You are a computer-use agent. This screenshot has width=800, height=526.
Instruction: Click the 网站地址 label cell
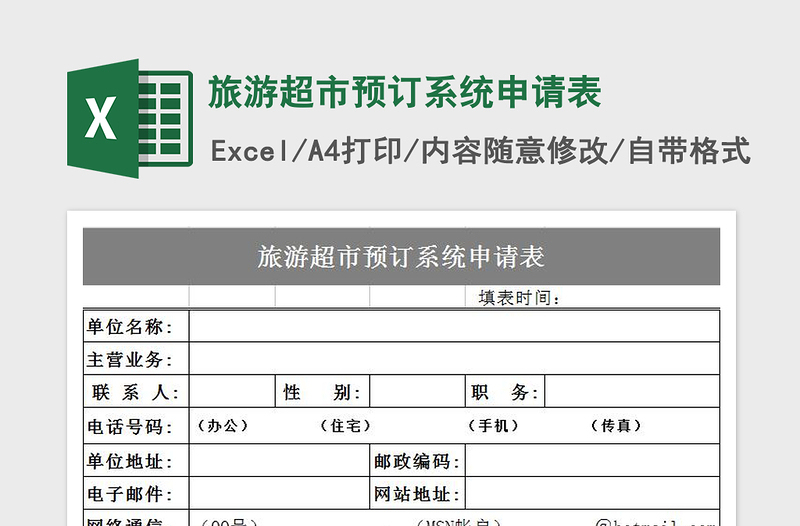tap(417, 493)
